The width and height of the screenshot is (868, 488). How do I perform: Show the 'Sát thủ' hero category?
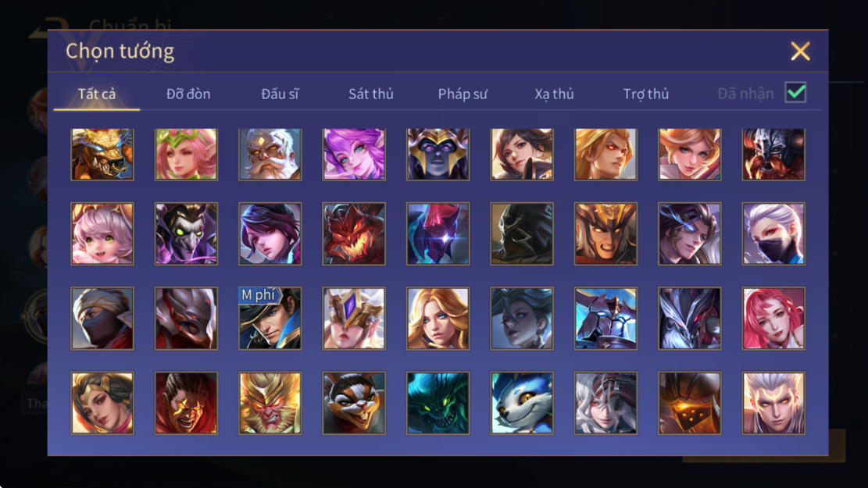[371, 94]
